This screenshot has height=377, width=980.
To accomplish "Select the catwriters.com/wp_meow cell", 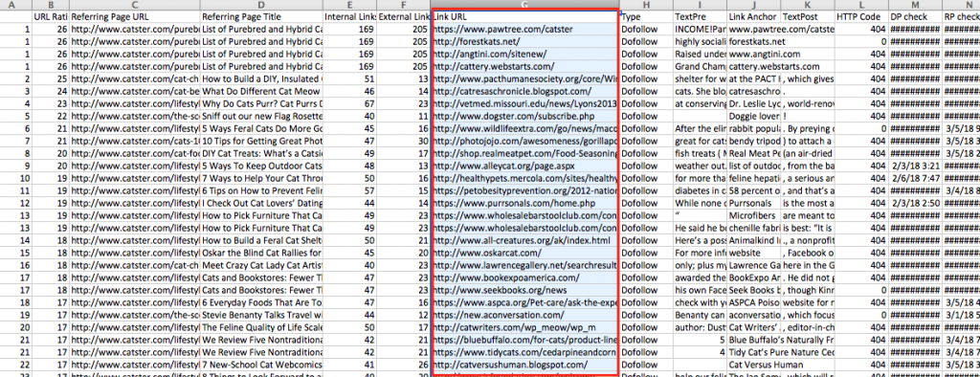I will (x=524, y=327).
